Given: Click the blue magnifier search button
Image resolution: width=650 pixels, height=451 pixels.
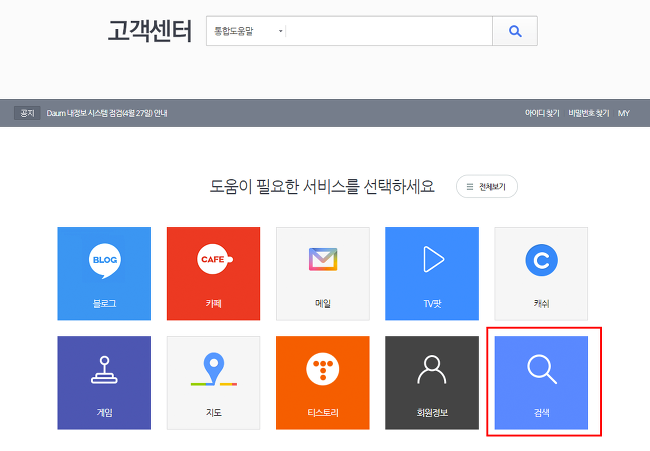Looking at the screenshot, I should (x=515, y=31).
